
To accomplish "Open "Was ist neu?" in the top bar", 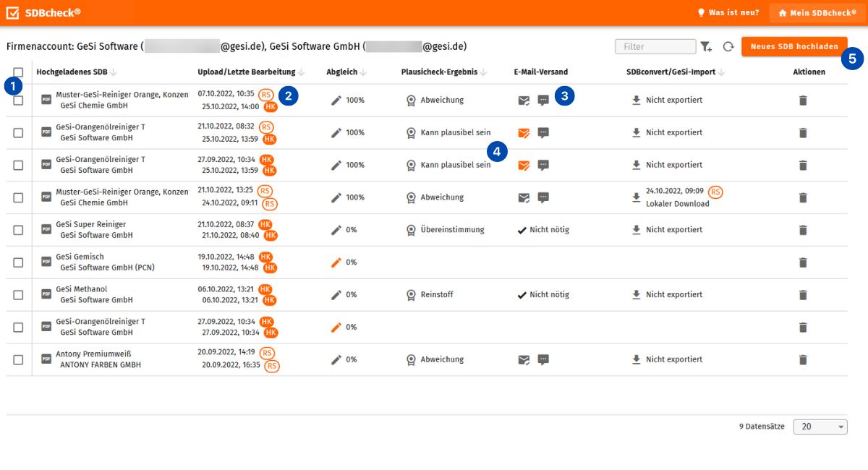I will (728, 12).
